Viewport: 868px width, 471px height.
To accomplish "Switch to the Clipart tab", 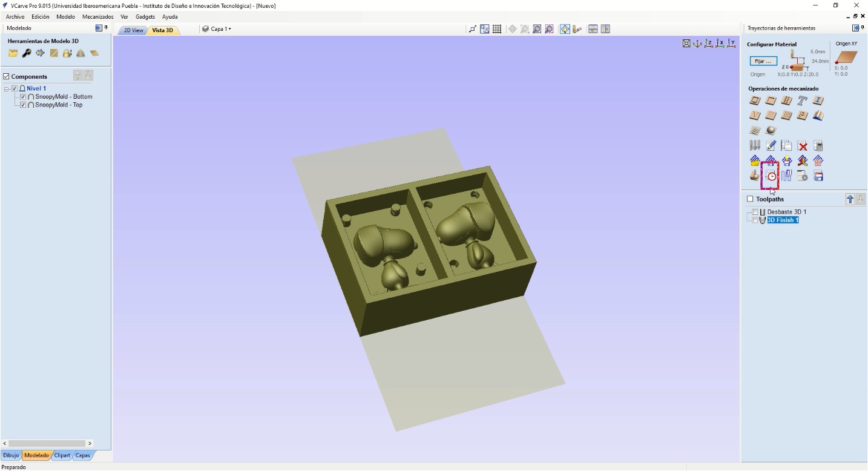I will (62, 455).
